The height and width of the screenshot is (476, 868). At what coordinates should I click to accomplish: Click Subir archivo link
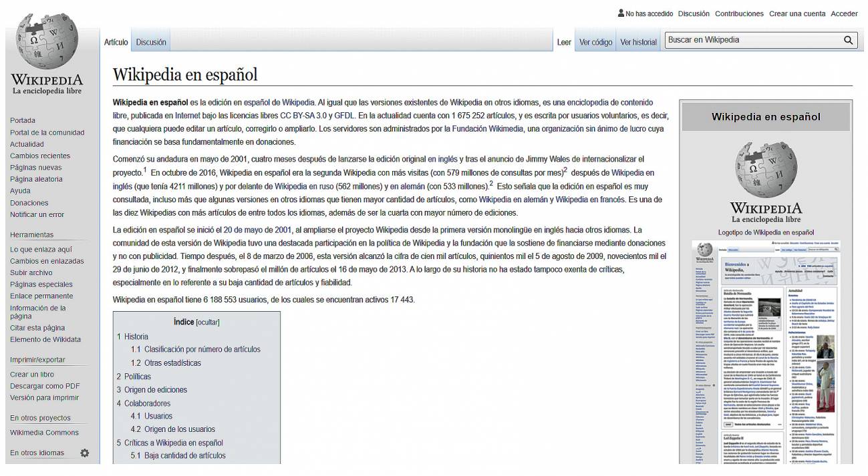pos(31,272)
